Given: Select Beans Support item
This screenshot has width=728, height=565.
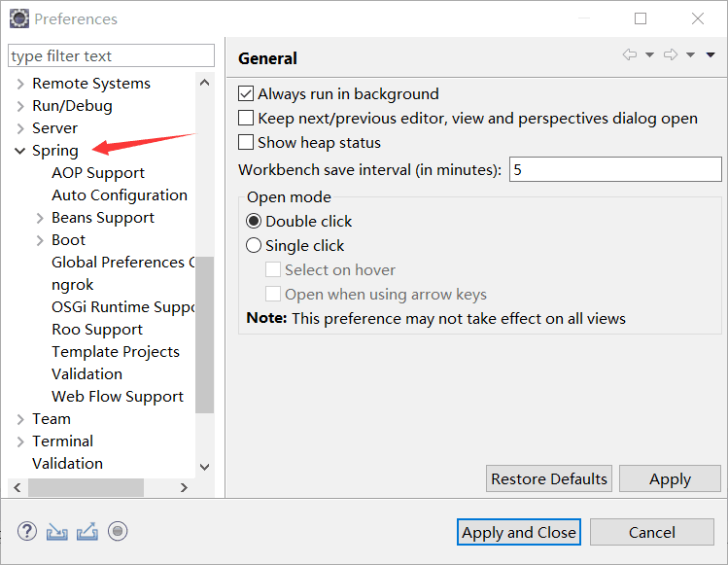Looking at the screenshot, I should [x=103, y=218].
